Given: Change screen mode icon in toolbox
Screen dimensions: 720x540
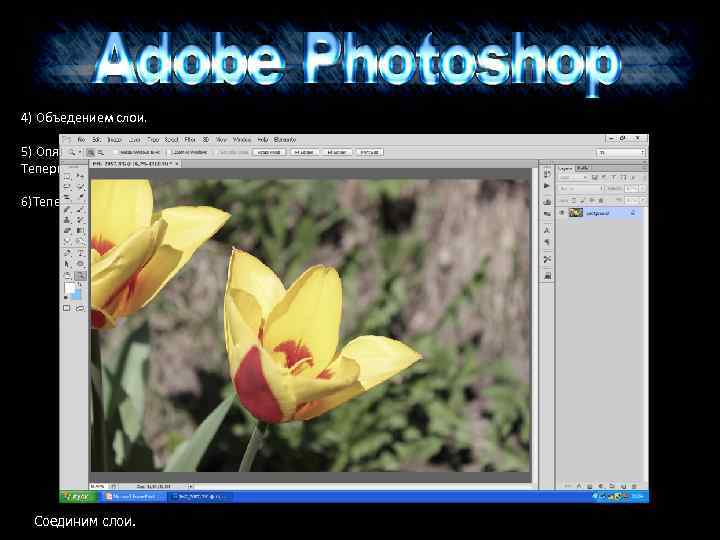Looking at the screenshot, I should [80, 308].
